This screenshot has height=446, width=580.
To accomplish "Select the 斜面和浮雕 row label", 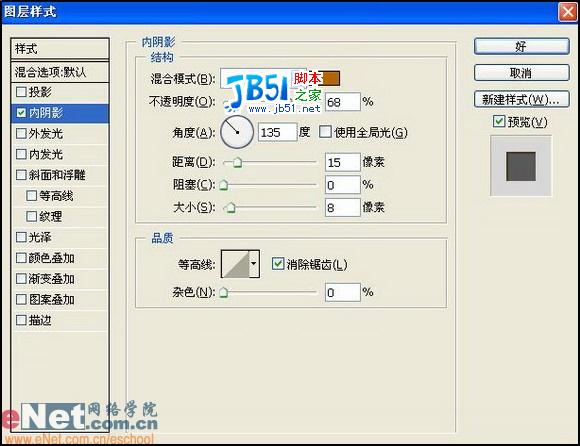I will point(57,175).
